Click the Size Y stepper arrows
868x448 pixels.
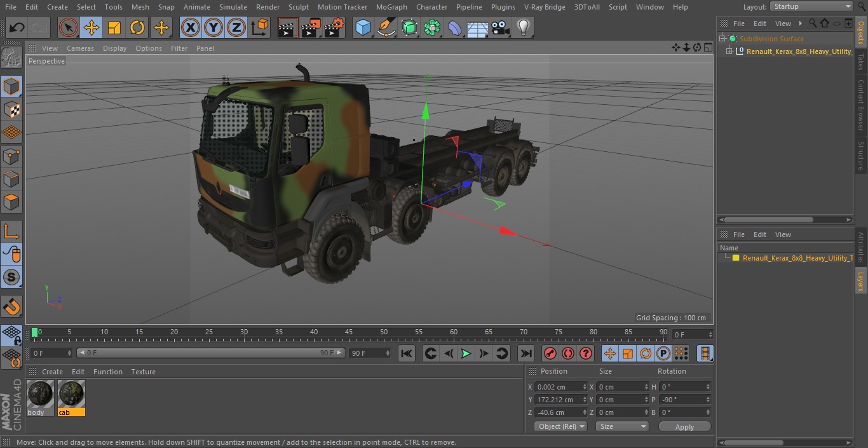pyautogui.click(x=648, y=400)
